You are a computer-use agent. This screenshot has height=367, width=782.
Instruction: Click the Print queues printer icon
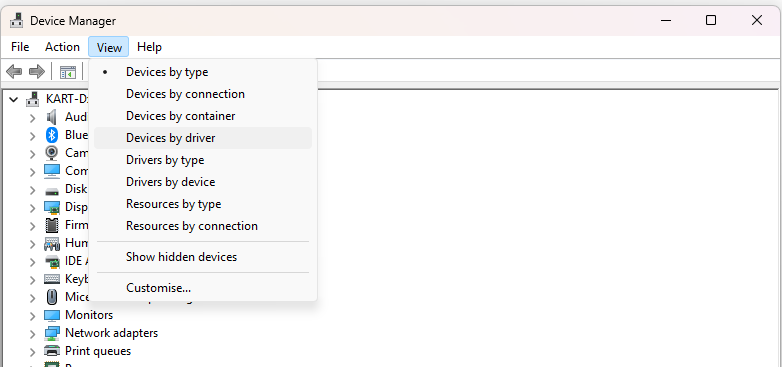52,351
